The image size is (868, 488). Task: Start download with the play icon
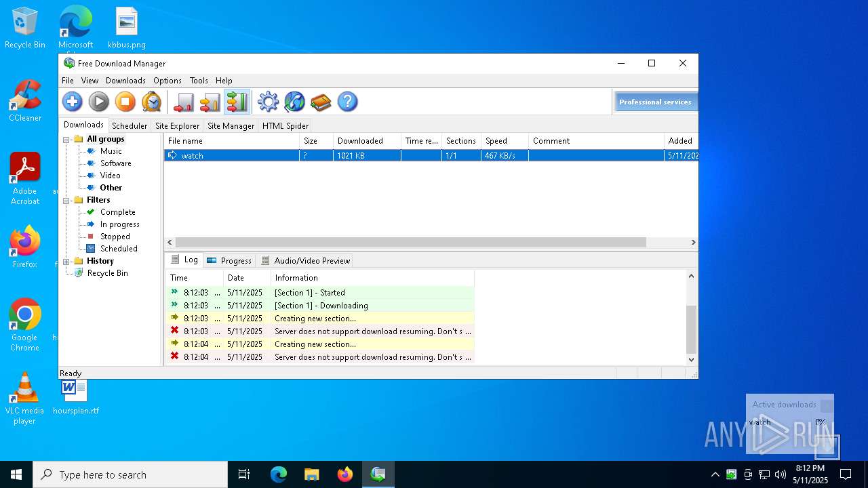click(x=99, y=102)
